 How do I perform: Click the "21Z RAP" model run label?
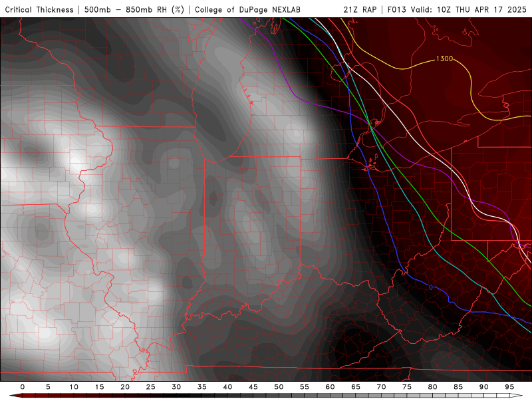[360, 9]
